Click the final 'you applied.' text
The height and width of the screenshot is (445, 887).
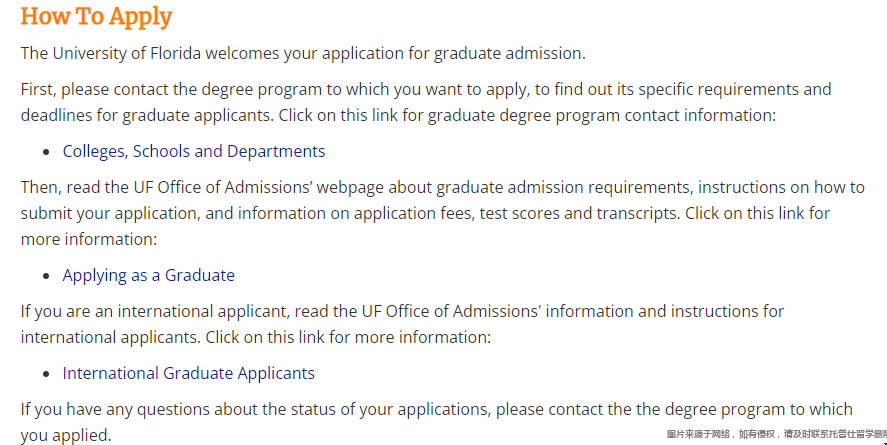[66, 435]
